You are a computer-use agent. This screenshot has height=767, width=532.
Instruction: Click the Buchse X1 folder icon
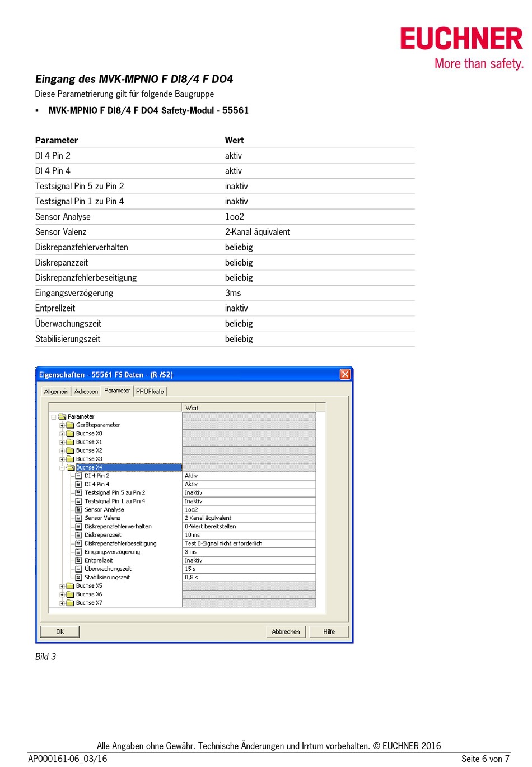coord(71,441)
